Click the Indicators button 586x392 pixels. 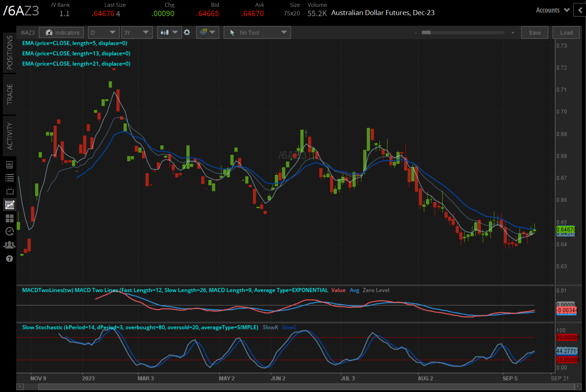pyautogui.click(x=61, y=33)
